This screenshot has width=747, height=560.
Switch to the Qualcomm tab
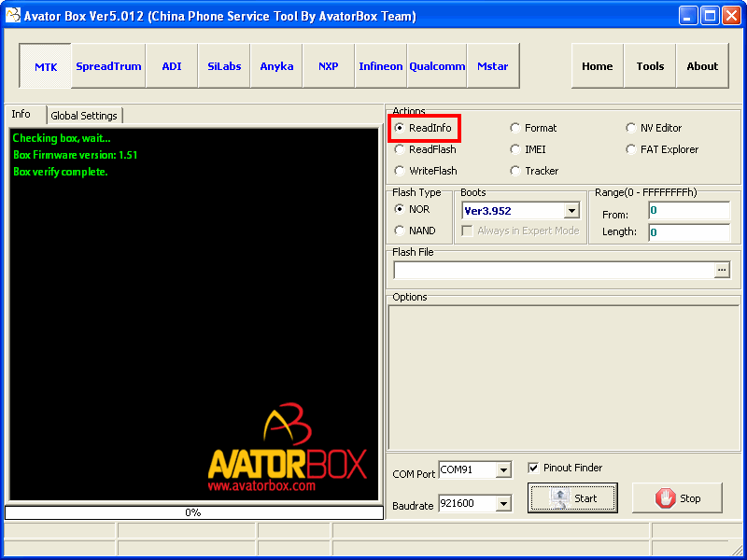pyautogui.click(x=437, y=65)
